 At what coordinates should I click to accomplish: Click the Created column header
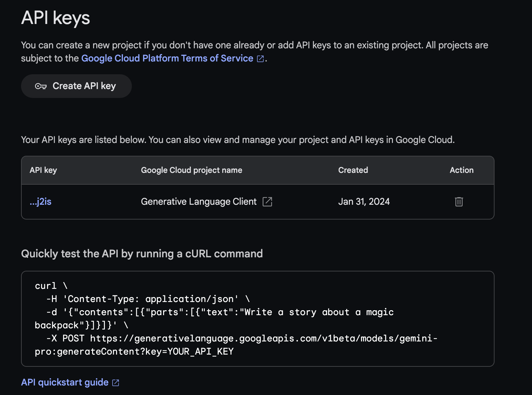pos(353,170)
